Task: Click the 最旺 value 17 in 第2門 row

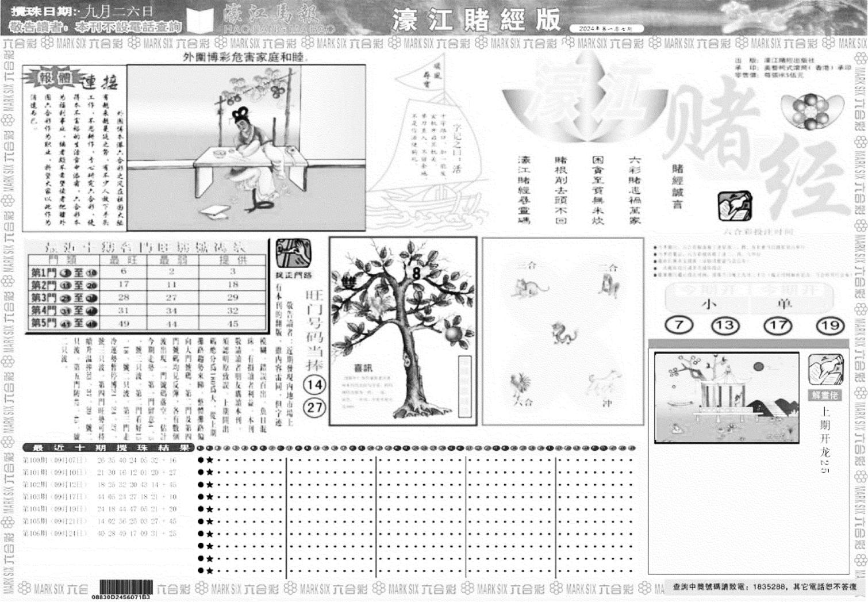Action: (x=124, y=285)
